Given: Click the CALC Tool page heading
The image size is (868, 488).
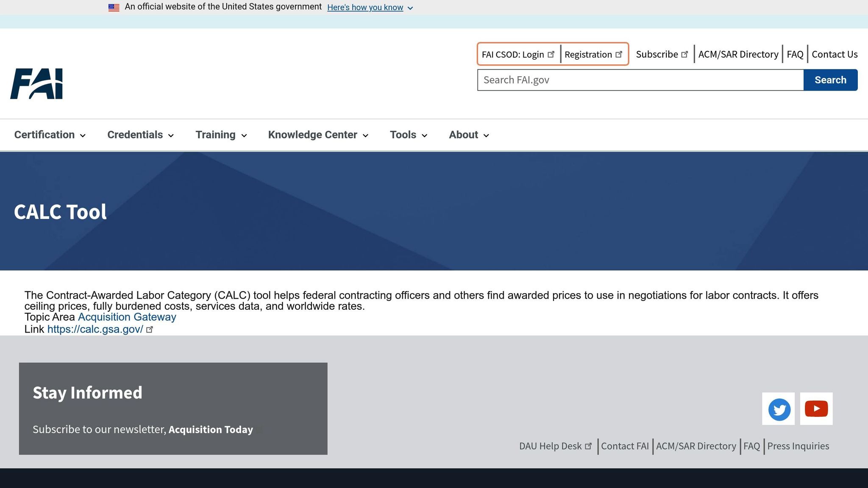Looking at the screenshot, I should click(x=60, y=212).
